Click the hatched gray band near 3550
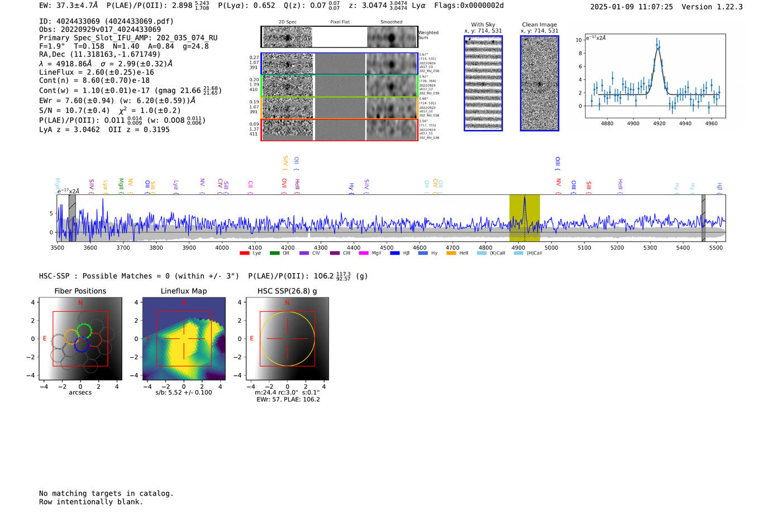Image resolution: width=782 pixels, height=532 pixels. (72, 218)
